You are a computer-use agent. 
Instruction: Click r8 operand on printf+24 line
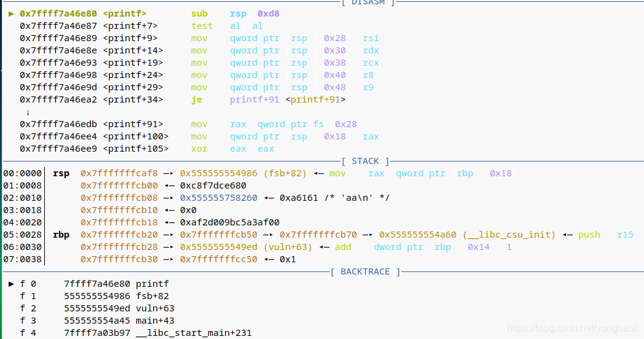pyautogui.click(x=368, y=75)
